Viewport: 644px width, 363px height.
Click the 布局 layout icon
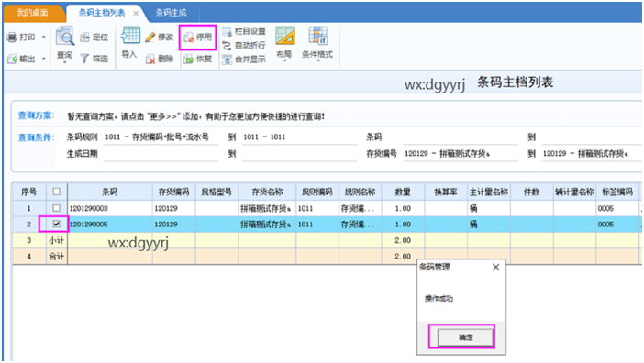pyautogui.click(x=285, y=36)
